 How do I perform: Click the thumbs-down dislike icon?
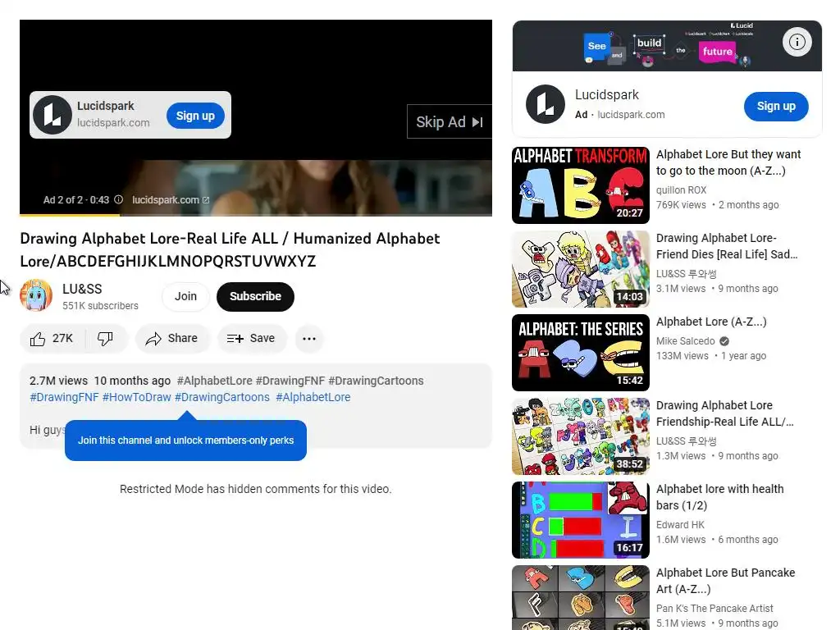(x=105, y=339)
